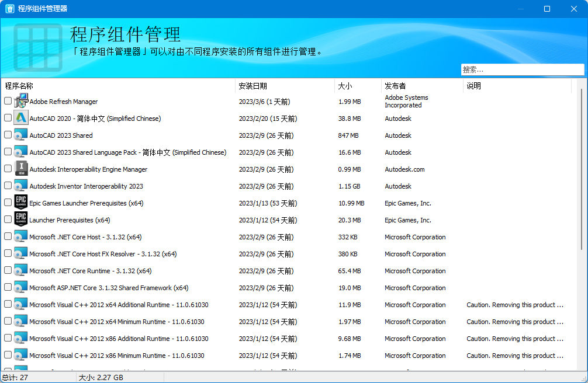Click the .NET Core Host FX Resolver icon
The image size is (588, 383).
pos(21,253)
